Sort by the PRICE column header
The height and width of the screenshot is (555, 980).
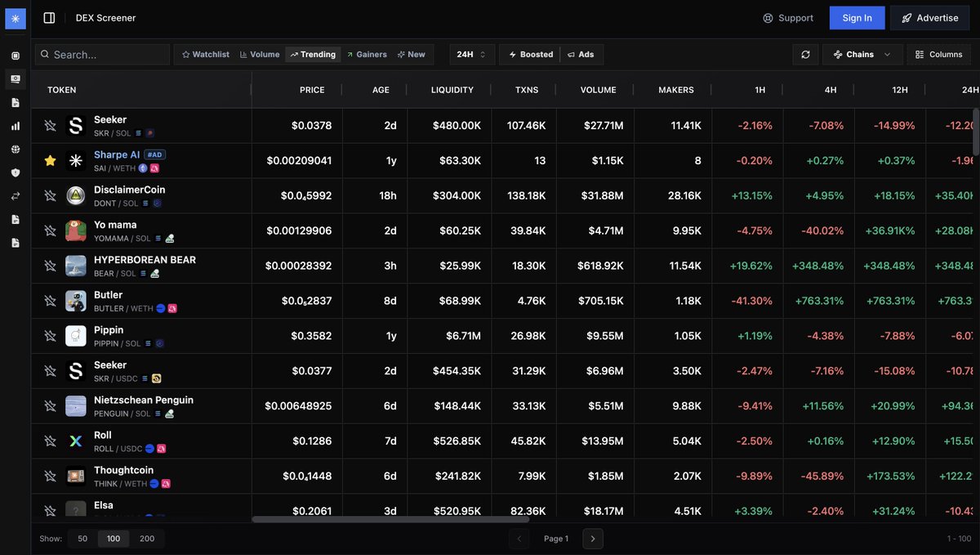click(x=312, y=90)
